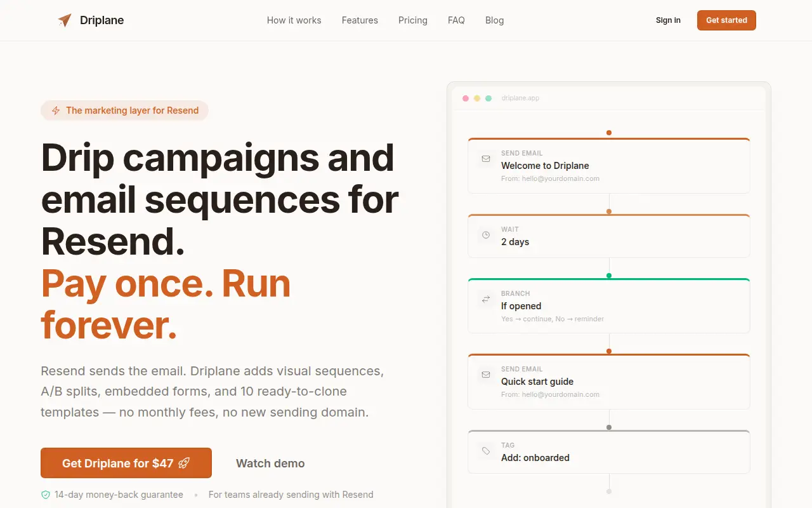Open the How it works nav link
The height and width of the screenshot is (508, 812).
pos(294,20)
